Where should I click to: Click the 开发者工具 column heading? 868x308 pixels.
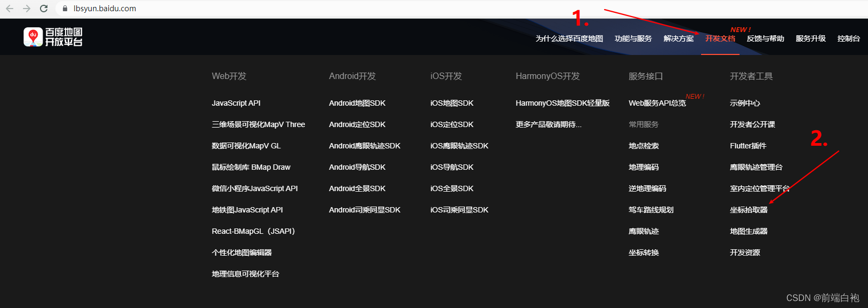751,76
